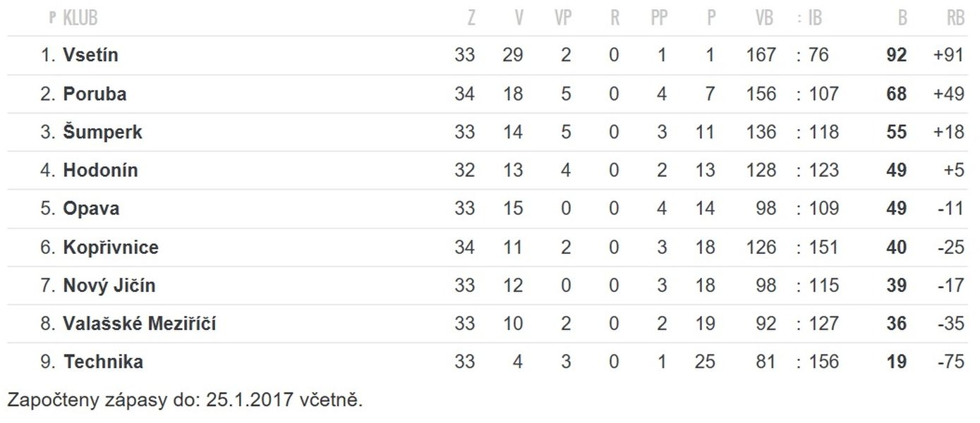
Task: Open the Vsetín team link
Action: (90, 55)
